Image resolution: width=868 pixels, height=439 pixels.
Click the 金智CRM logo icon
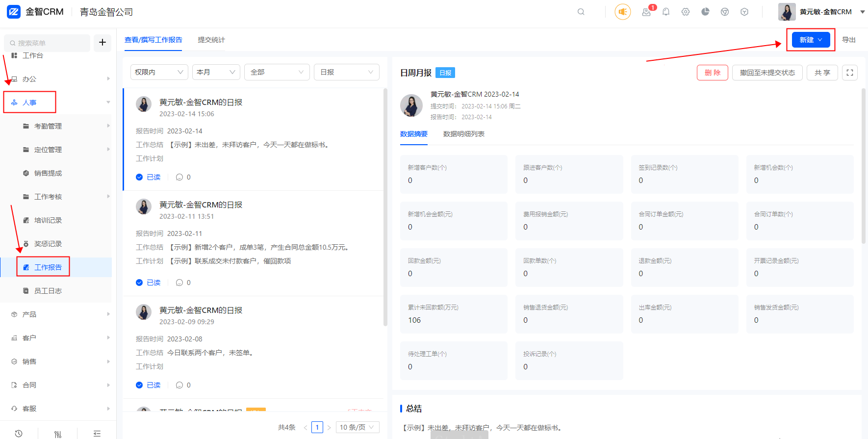point(14,12)
